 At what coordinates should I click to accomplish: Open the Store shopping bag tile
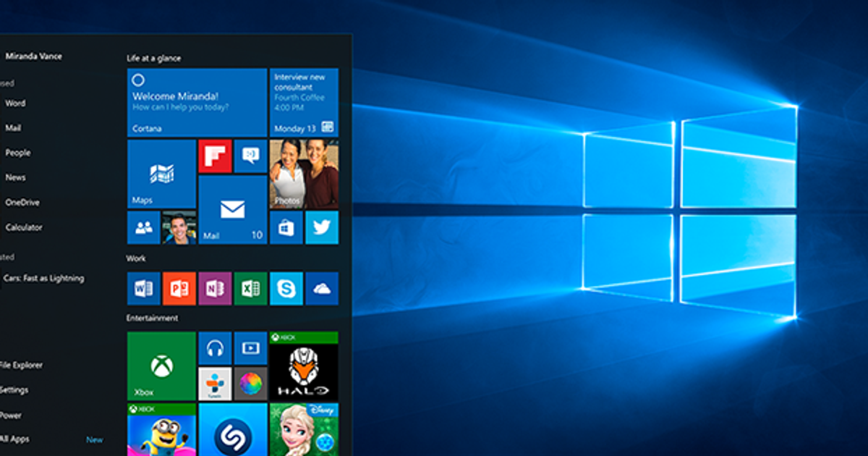click(x=286, y=227)
